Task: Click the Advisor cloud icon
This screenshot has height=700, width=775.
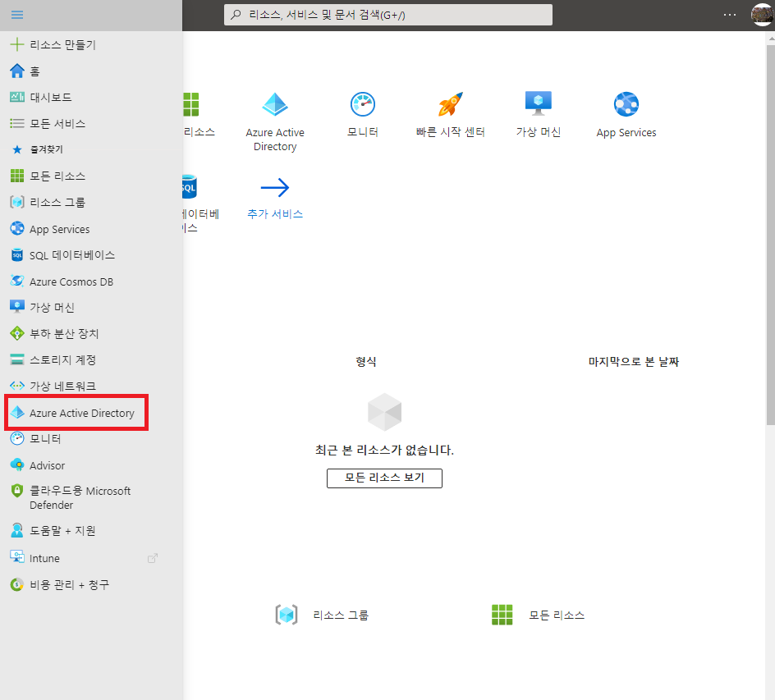Action: (x=16, y=464)
